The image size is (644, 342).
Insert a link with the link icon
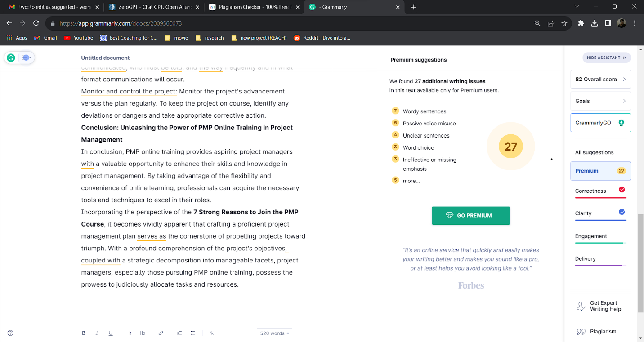click(x=161, y=333)
